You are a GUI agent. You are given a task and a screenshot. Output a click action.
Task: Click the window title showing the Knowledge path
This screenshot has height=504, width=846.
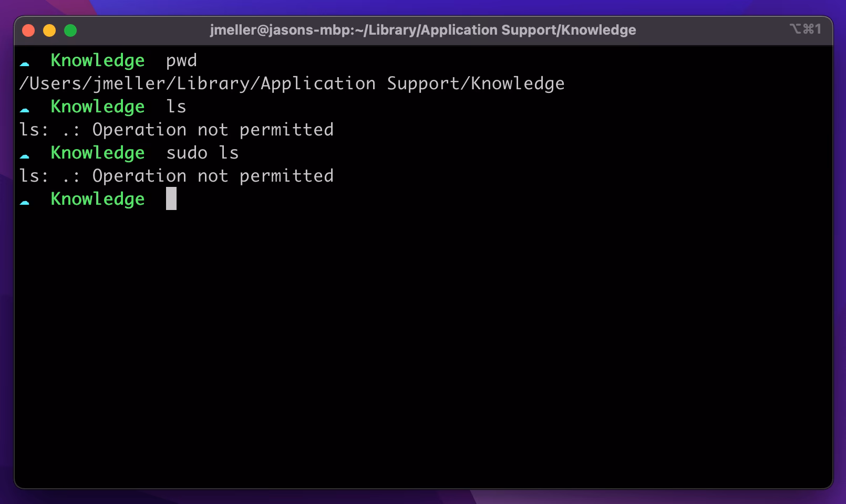pos(422,30)
